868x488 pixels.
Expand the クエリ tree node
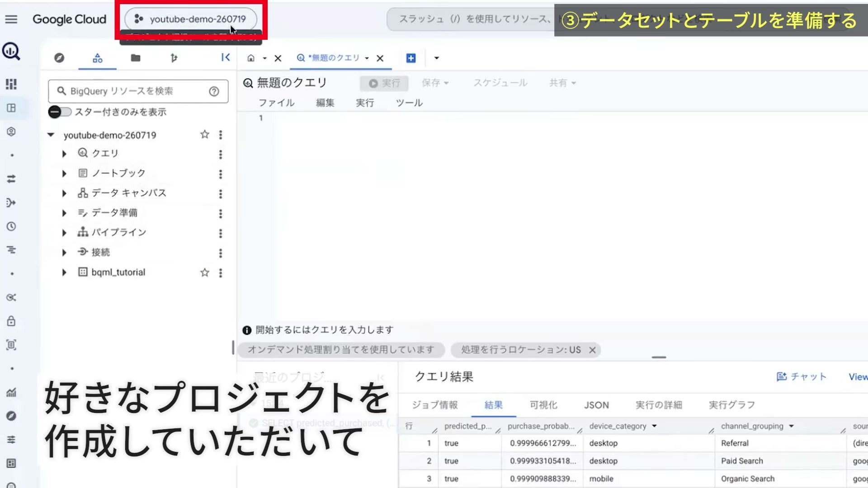click(64, 154)
